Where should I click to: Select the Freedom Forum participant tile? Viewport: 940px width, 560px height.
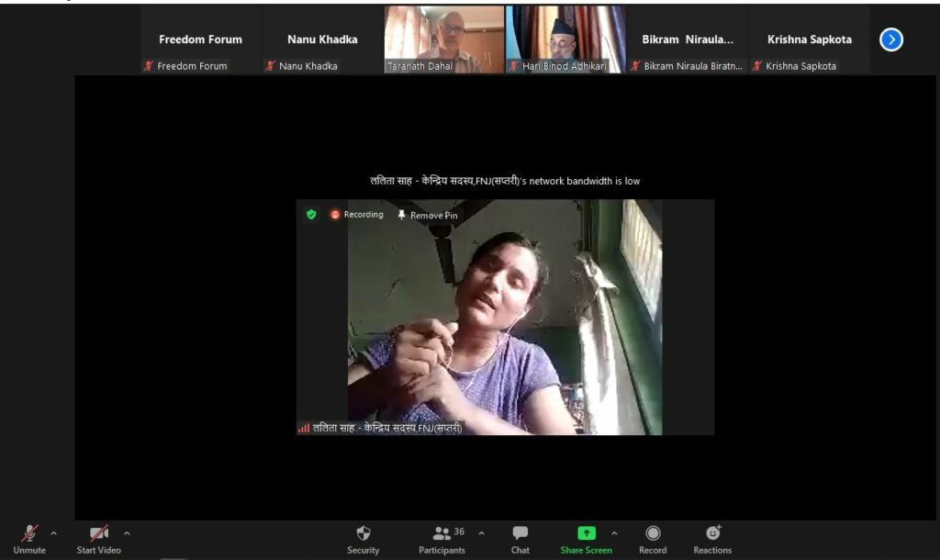click(200, 39)
